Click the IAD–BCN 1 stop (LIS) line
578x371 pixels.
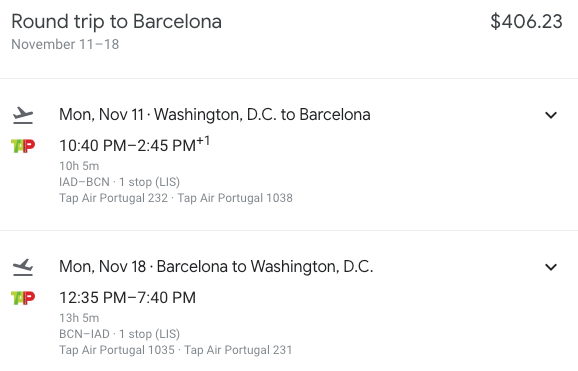pyautogui.click(x=119, y=182)
